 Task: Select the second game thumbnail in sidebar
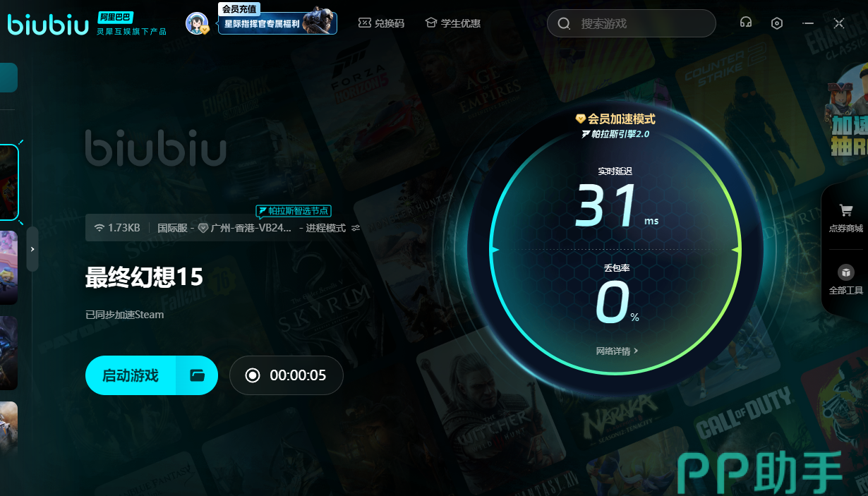(8, 267)
